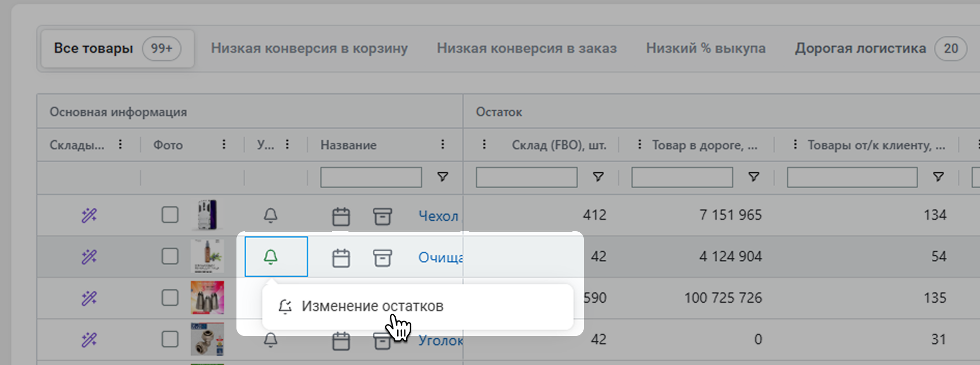Click the bell icon in Чехол row
Viewport: 980px width, 365px height.
pos(271,215)
